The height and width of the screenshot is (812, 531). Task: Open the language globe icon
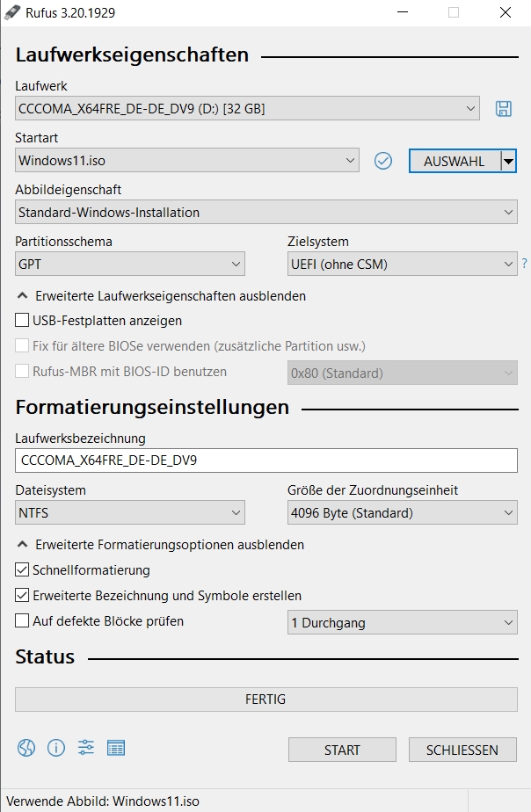(x=25, y=748)
